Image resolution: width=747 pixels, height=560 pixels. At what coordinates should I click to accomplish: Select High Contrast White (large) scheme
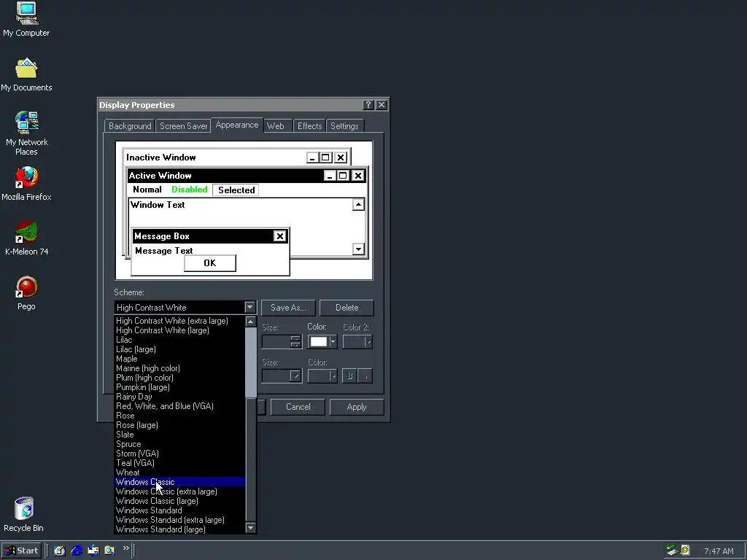point(179,330)
